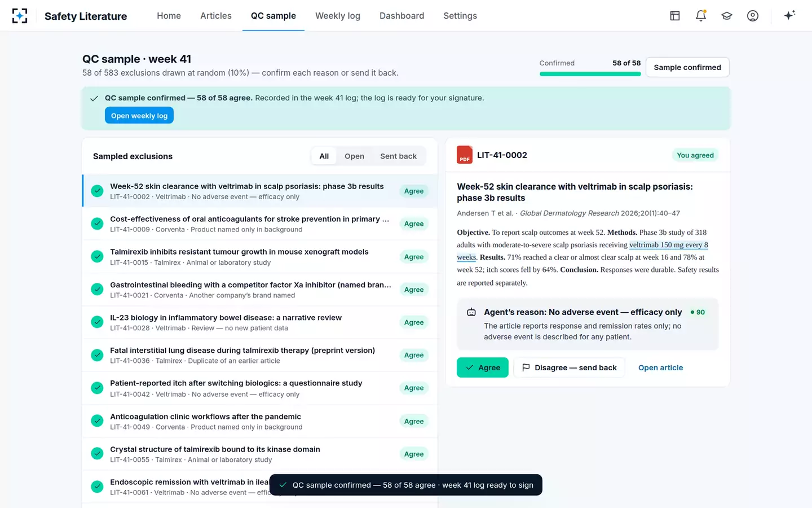The width and height of the screenshot is (812, 508).
Task: Show All sampled exclusions filter
Action: coord(324,156)
